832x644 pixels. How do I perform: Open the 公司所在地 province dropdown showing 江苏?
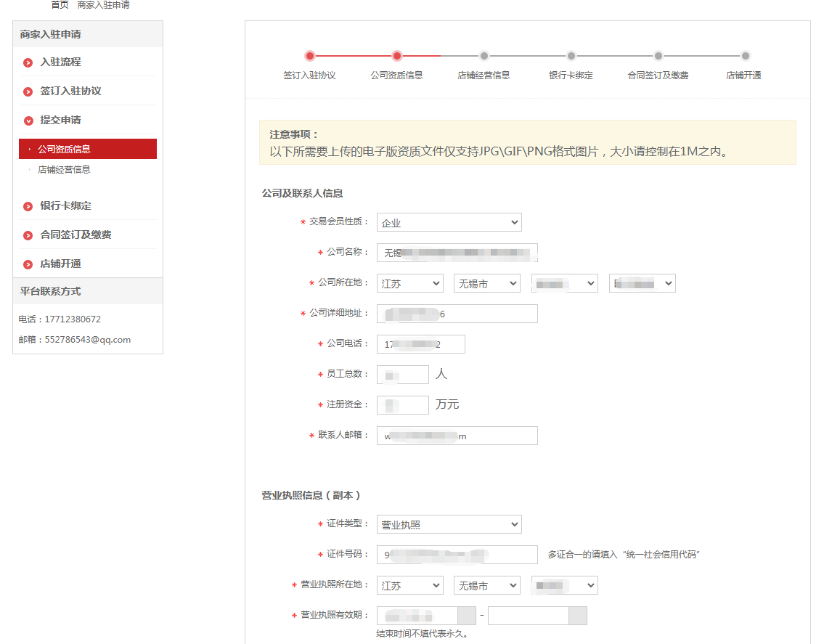click(x=409, y=283)
